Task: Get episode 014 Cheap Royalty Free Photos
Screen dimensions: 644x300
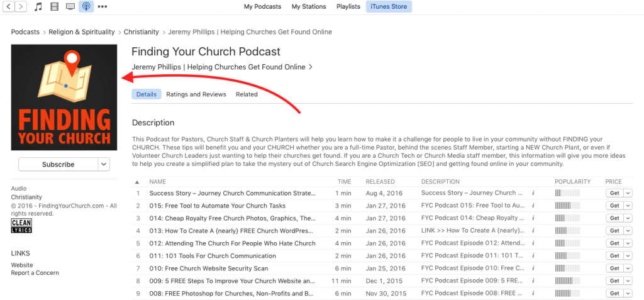Action: pyautogui.click(x=615, y=218)
